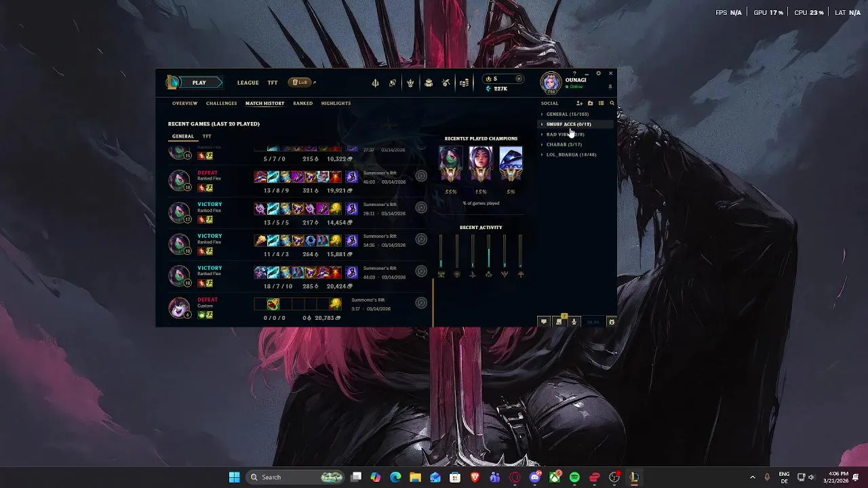Image resolution: width=868 pixels, height=488 pixels.
Task: Open the friends list sort options icon
Action: [601, 103]
